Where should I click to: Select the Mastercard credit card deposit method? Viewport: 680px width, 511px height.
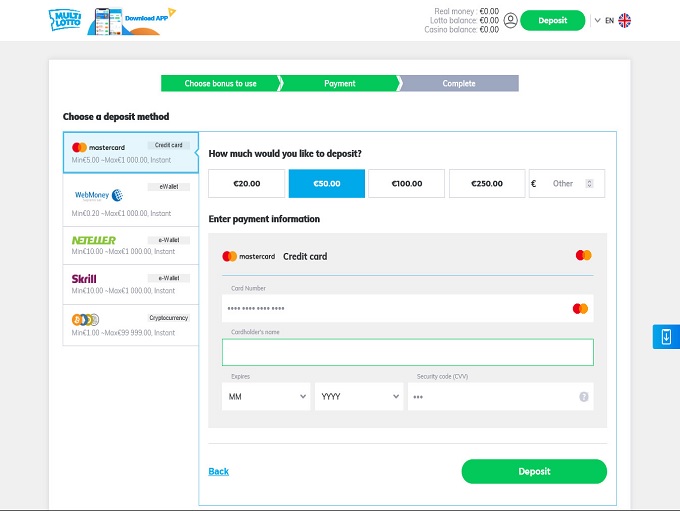[130, 152]
